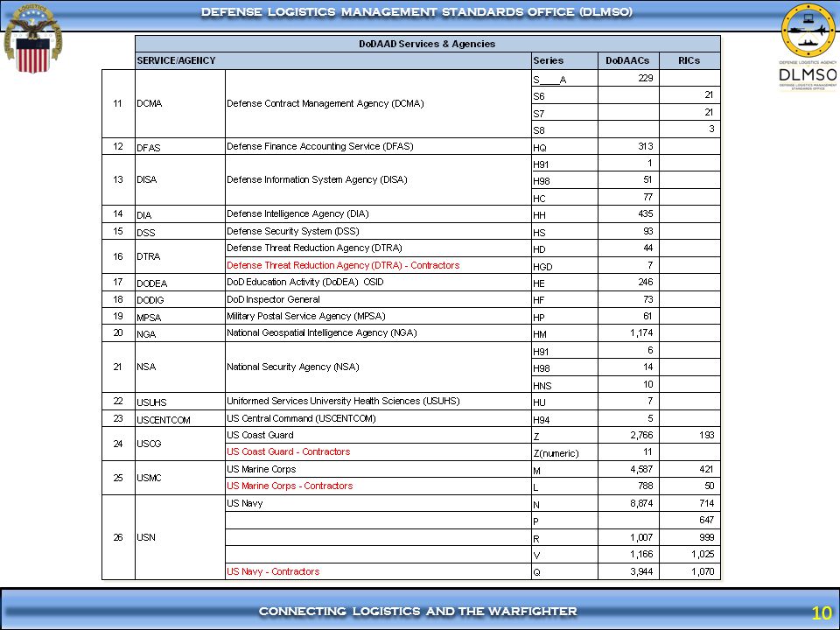Click Connecting Logistics and the Warfighter footer
This screenshot has height=630, width=840.
(418, 612)
